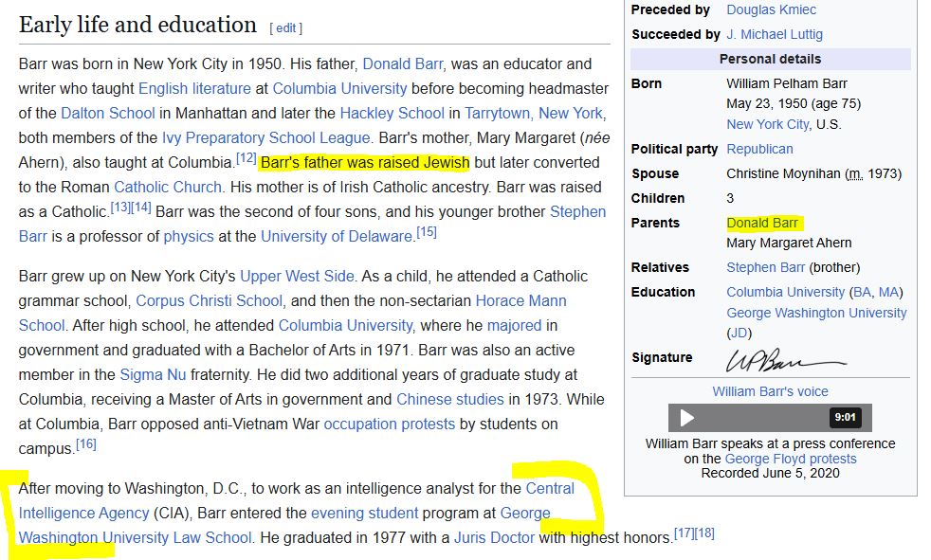Open the physics link
This screenshot has height=560, width=931.
point(189,236)
